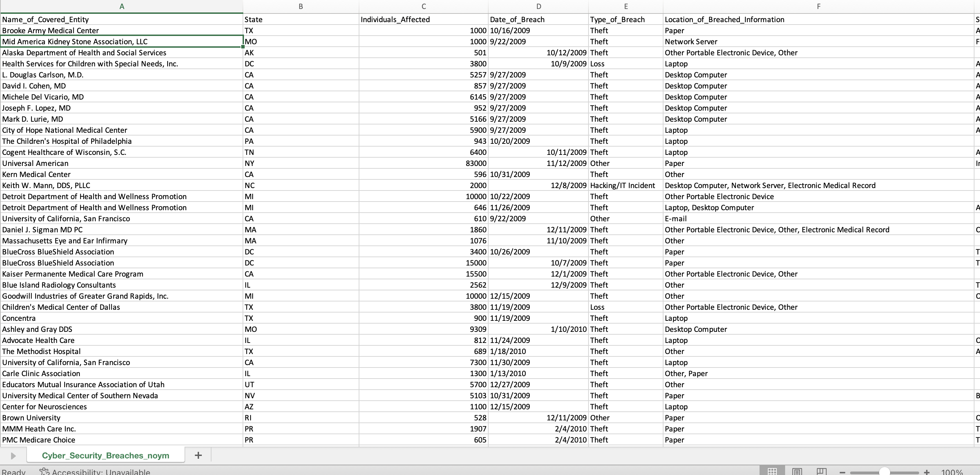980x475 pixels.
Task: Select the Cyber_Security_Breaches_noym sheet tab
Action: click(105, 455)
